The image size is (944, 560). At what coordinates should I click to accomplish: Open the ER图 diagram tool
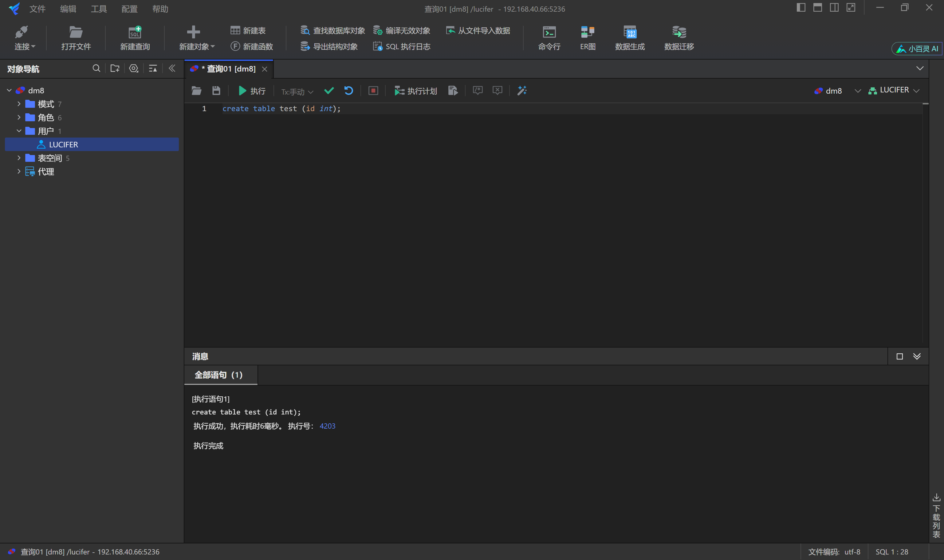click(x=587, y=38)
